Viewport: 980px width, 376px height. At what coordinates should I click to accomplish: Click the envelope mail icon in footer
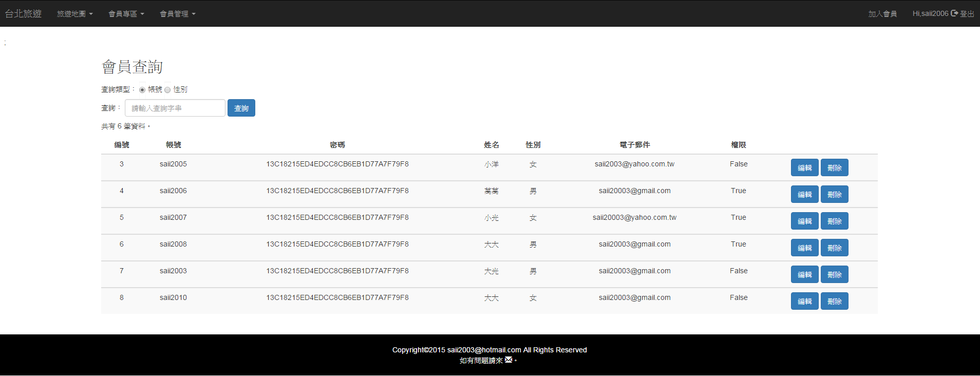pyautogui.click(x=508, y=360)
